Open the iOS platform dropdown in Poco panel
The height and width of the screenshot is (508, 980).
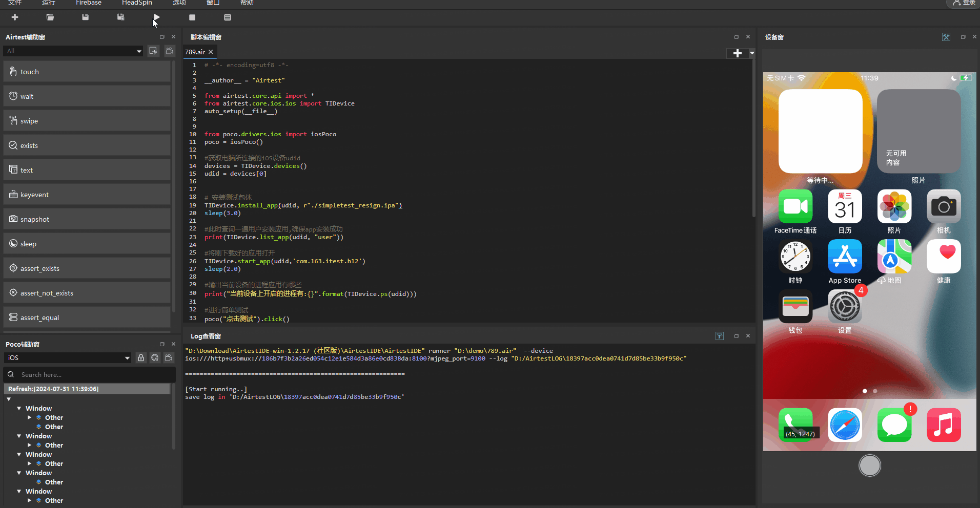(67, 357)
